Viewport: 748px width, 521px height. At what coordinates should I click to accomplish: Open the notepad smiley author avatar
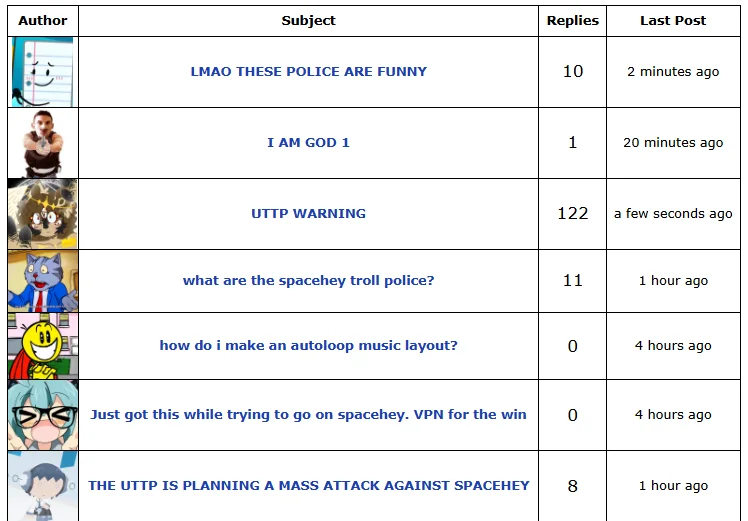(42, 72)
